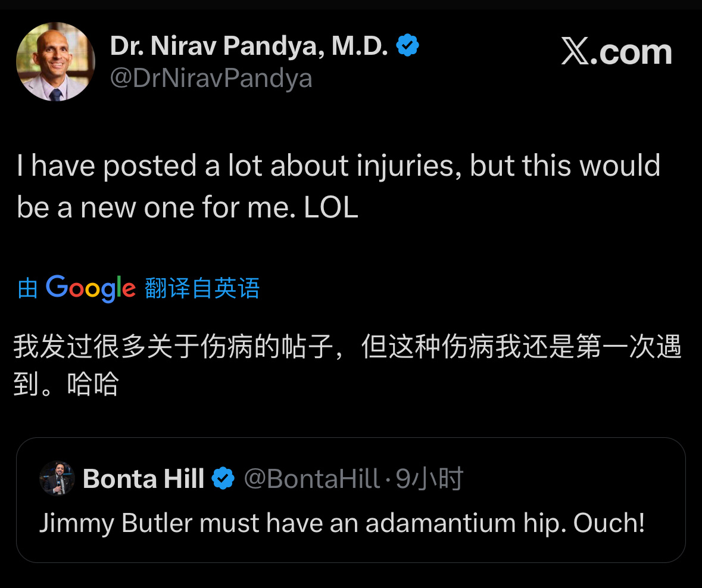Click "哈哈" at the end of the translation

pos(92,385)
